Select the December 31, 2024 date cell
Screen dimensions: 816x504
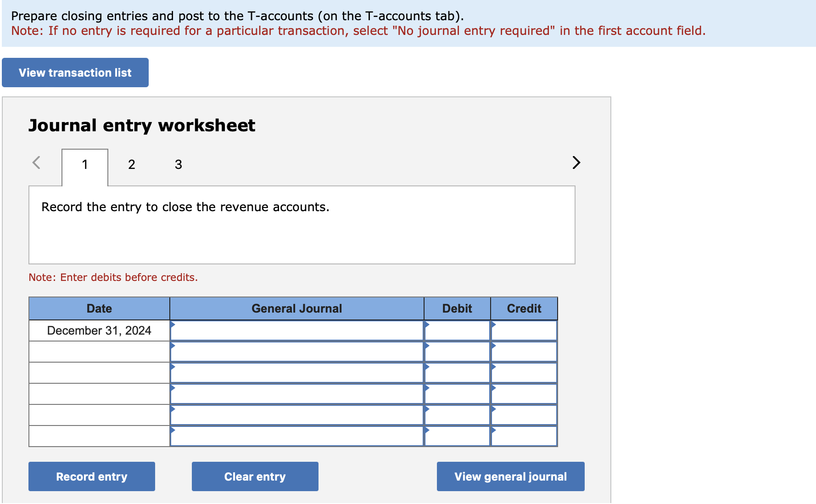(99, 330)
